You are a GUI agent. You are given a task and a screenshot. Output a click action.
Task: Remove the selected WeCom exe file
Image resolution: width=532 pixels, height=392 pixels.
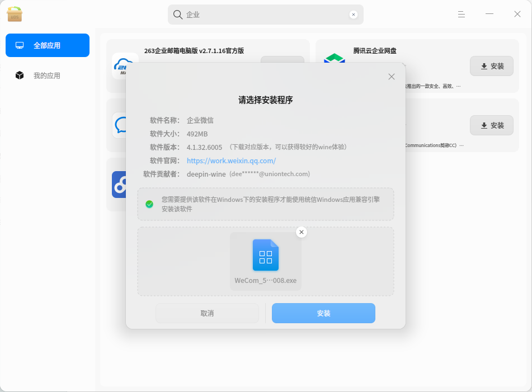pyautogui.click(x=302, y=232)
